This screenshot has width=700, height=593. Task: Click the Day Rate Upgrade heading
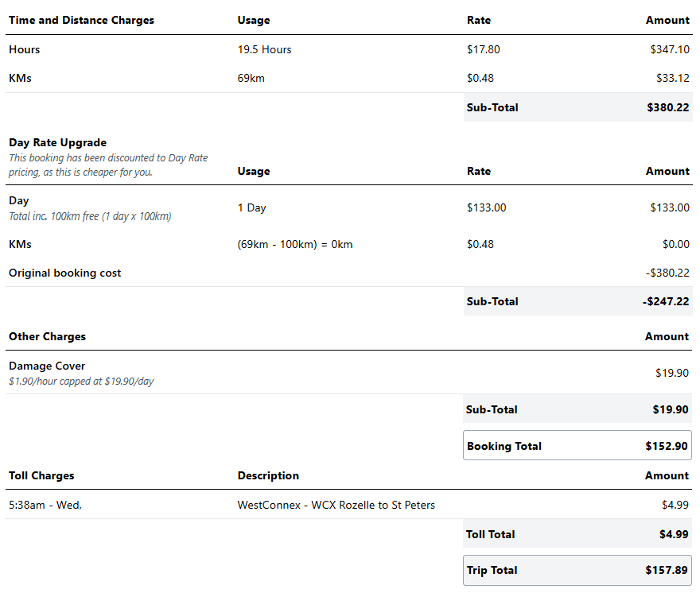coord(57,143)
